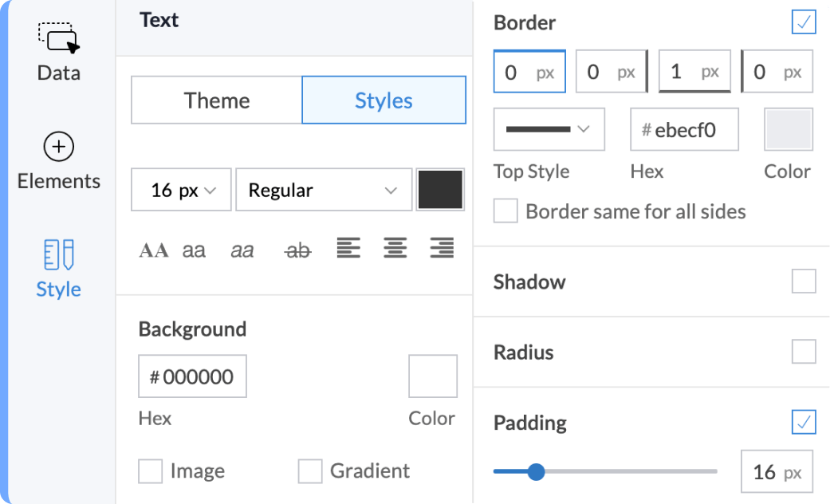
Task: Align text to the right
Action: click(x=442, y=249)
